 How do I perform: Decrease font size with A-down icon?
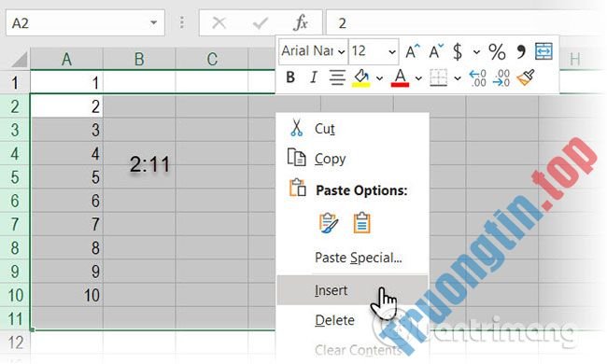click(x=436, y=51)
